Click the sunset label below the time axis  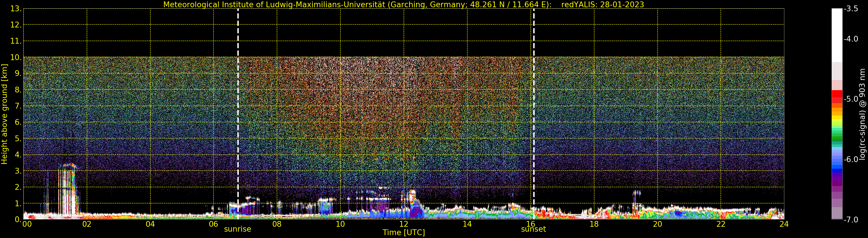tap(533, 229)
